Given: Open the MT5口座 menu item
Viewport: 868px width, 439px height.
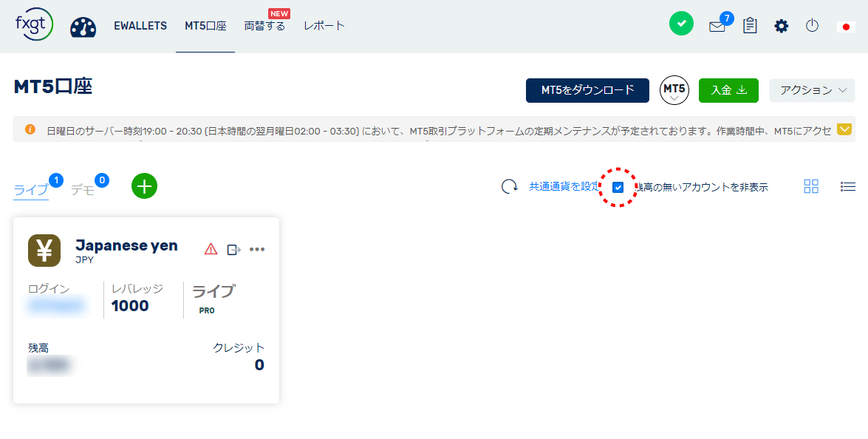Looking at the screenshot, I should click(205, 26).
